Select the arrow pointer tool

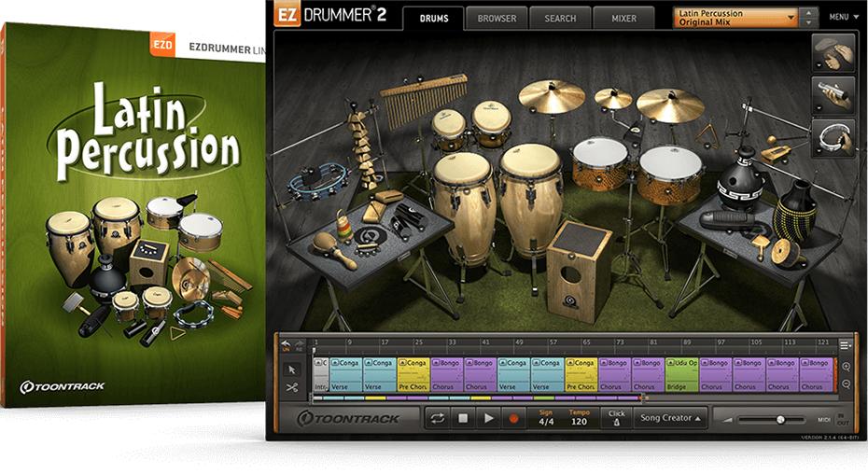[x=291, y=369]
